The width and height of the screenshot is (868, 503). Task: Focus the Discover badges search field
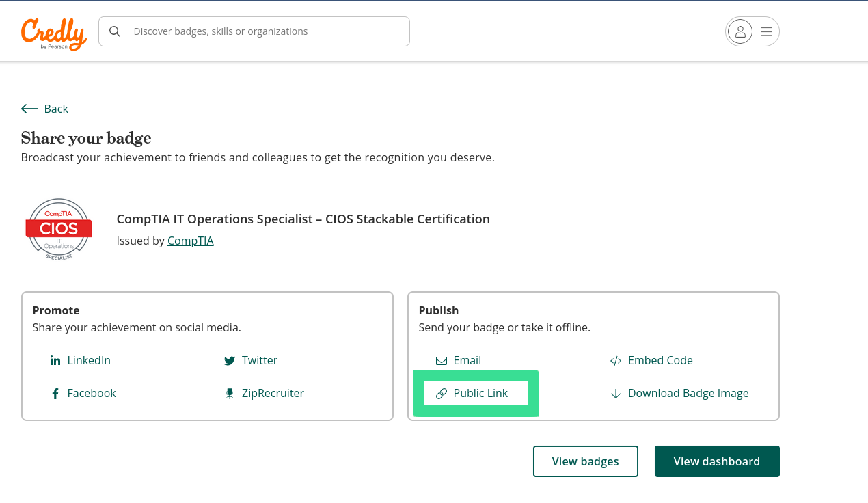tap(254, 31)
